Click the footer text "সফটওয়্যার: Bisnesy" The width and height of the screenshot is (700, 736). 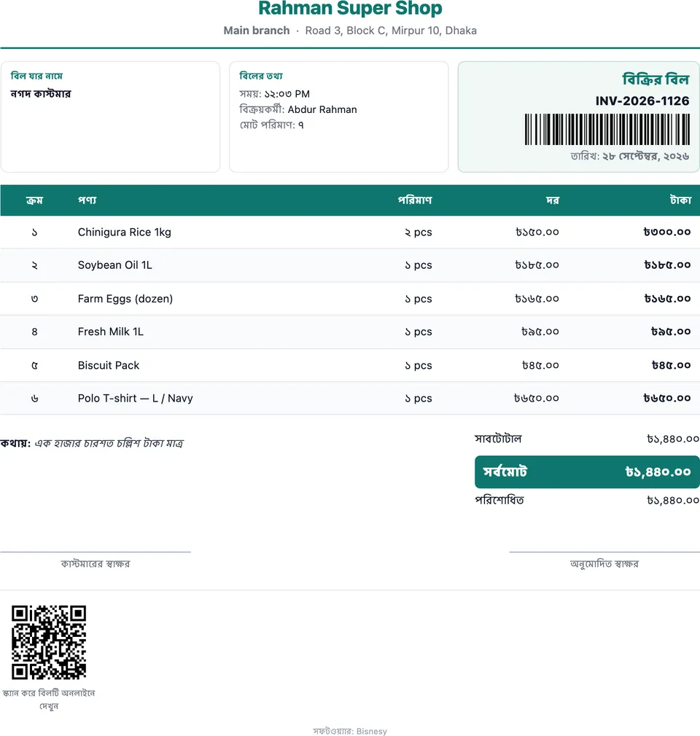tap(350, 731)
